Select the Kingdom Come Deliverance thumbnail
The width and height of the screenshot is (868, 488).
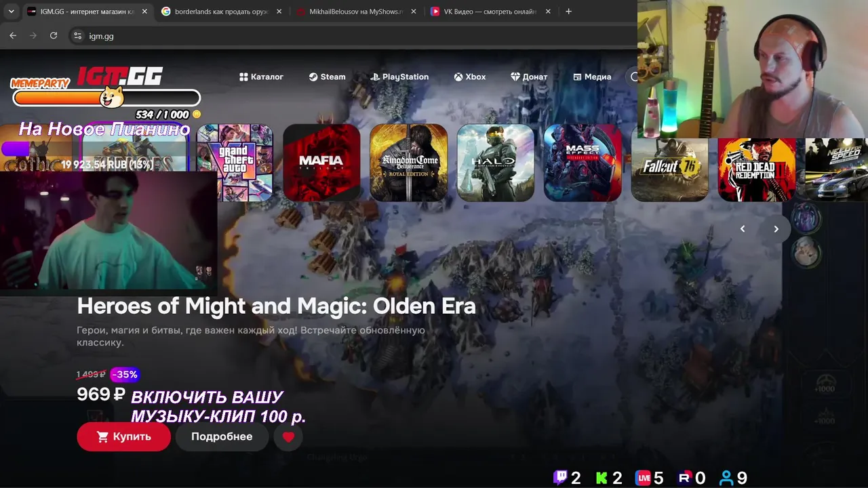pyautogui.click(x=408, y=163)
